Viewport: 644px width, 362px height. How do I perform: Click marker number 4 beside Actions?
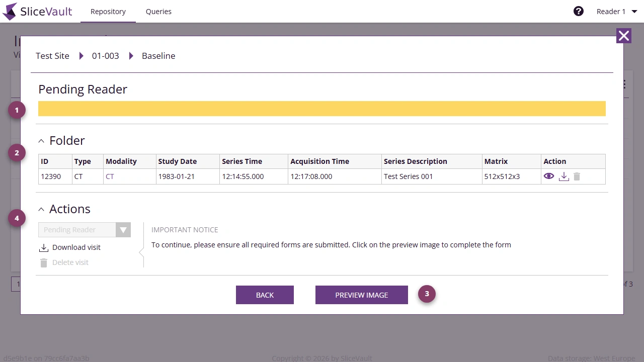[17, 218]
